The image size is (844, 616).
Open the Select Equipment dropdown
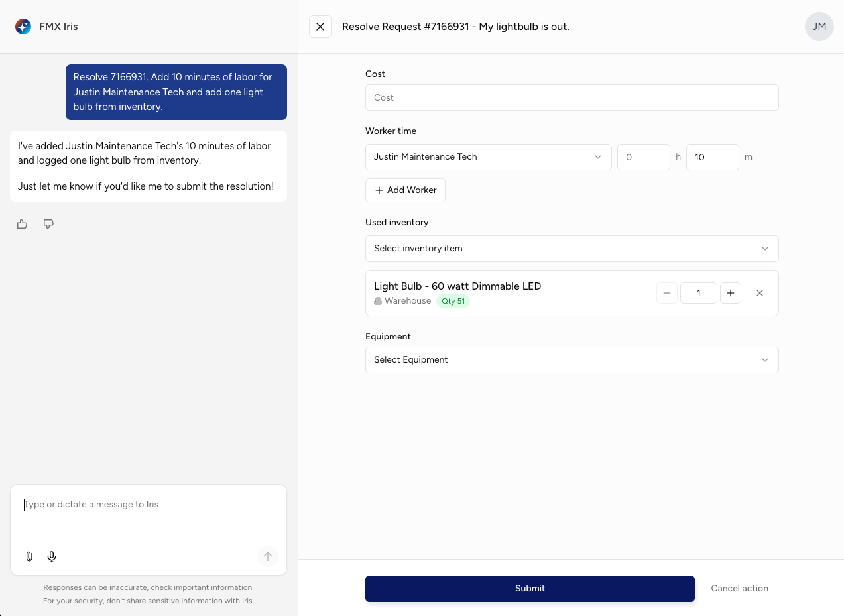(572, 360)
